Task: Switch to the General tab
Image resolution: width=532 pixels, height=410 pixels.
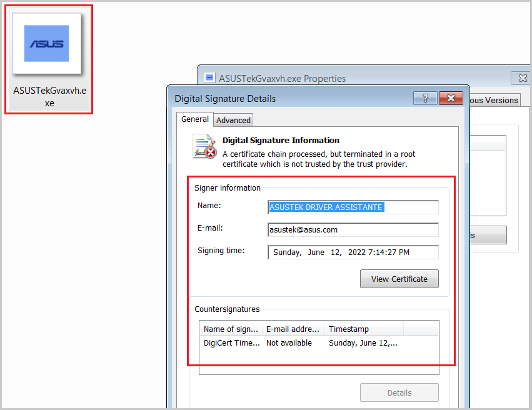Action: pyautogui.click(x=195, y=119)
